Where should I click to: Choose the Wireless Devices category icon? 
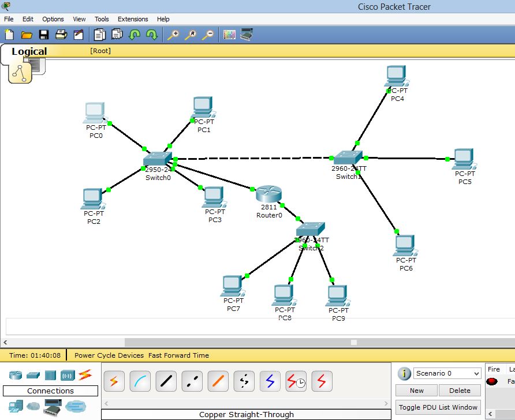68,376
